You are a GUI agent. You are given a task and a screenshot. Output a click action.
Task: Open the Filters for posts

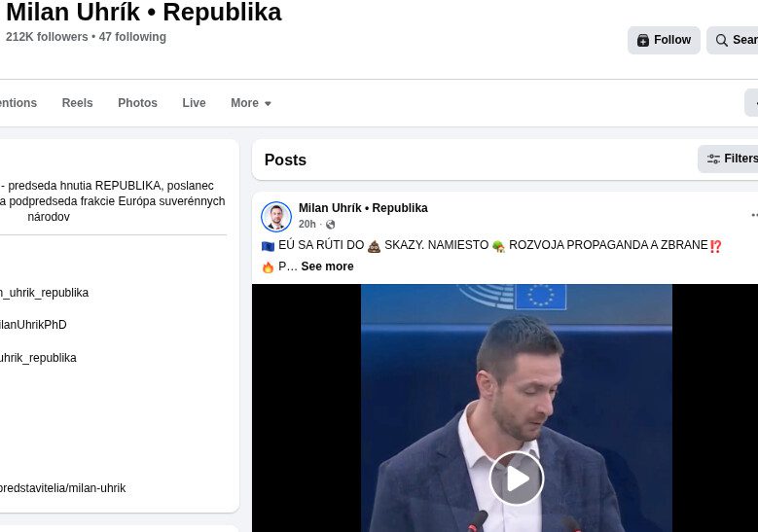coord(732,159)
